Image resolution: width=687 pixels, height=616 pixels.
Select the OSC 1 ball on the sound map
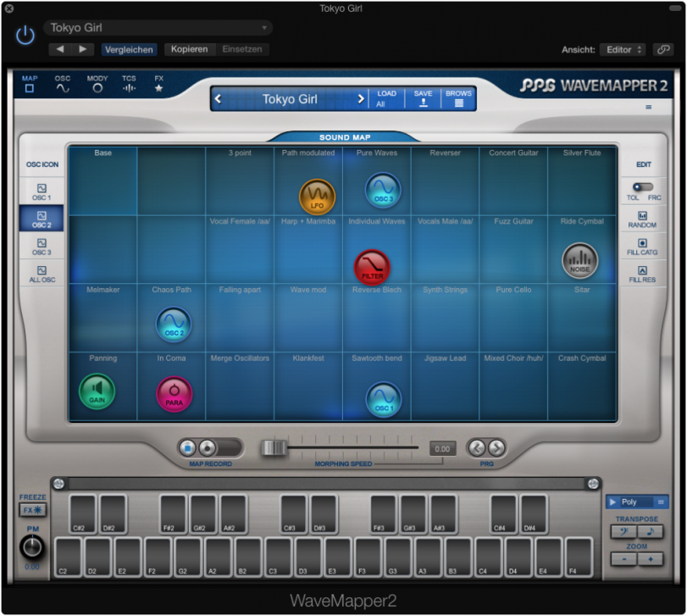(384, 400)
